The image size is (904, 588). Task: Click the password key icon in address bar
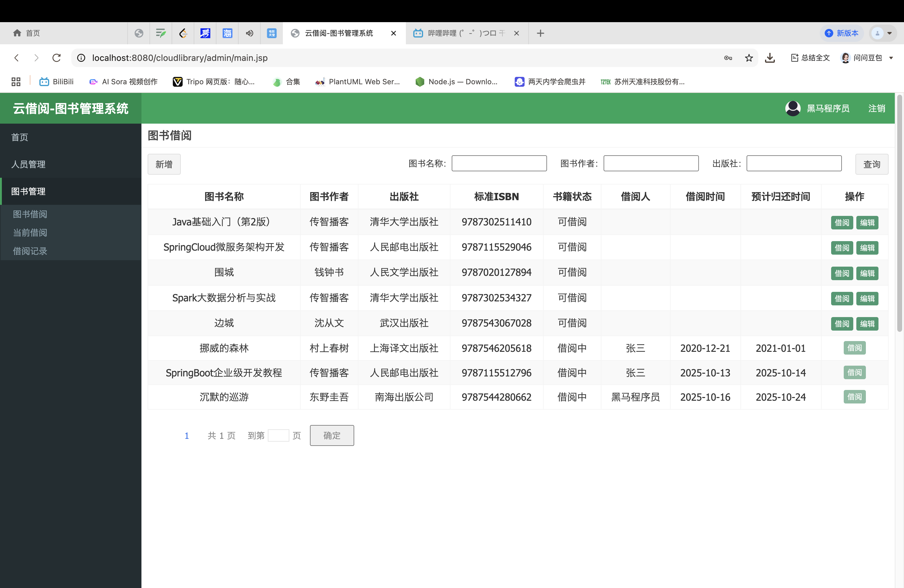[x=728, y=58]
